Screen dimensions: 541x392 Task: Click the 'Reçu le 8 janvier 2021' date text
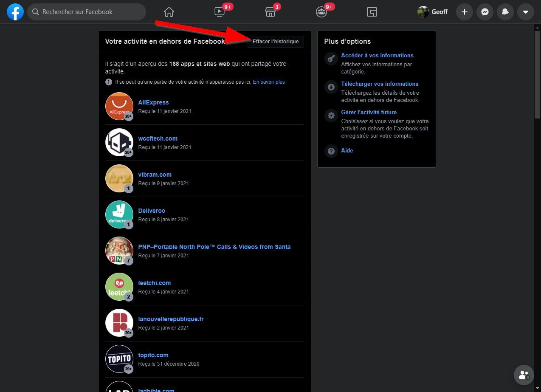(x=163, y=220)
